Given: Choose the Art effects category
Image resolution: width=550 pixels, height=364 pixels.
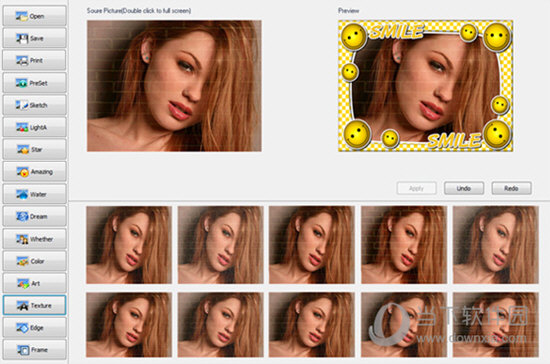Looking at the screenshot, I should (34, 283).
